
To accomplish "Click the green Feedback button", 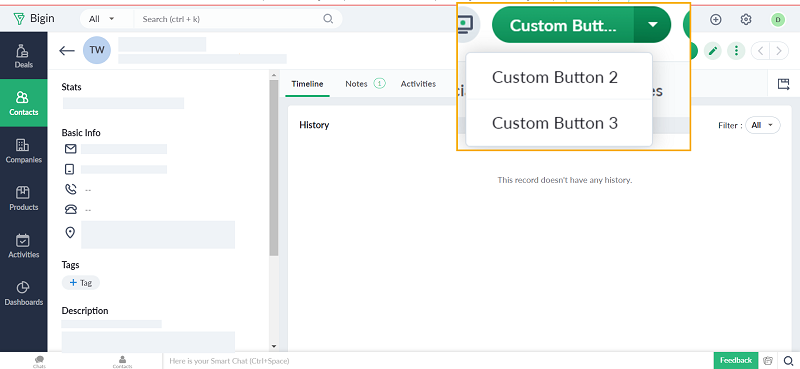I will pos(736,360).
